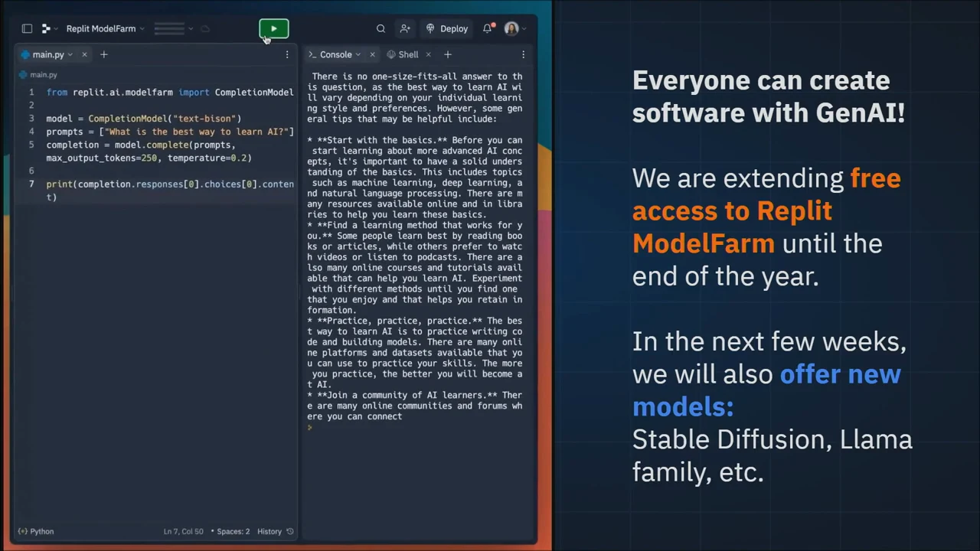
Task: Click 'Practice, practice, practice' console text
Action: (x=399, y=321)
